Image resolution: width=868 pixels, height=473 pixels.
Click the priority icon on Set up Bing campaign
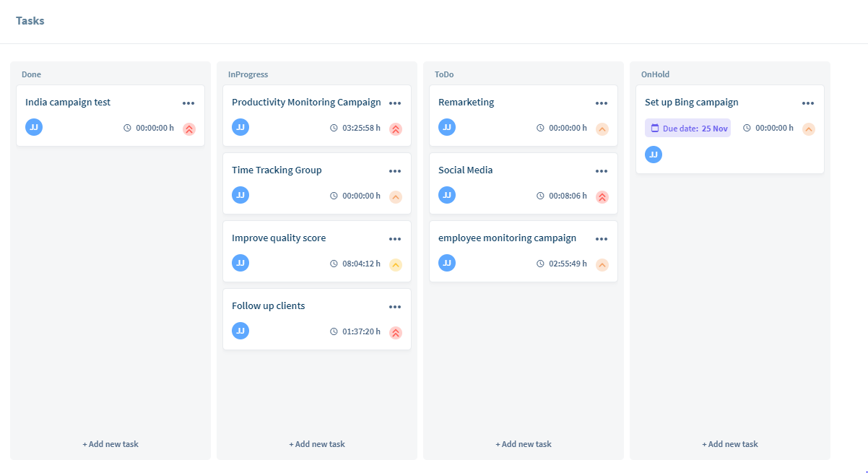(x=808, y=128)
